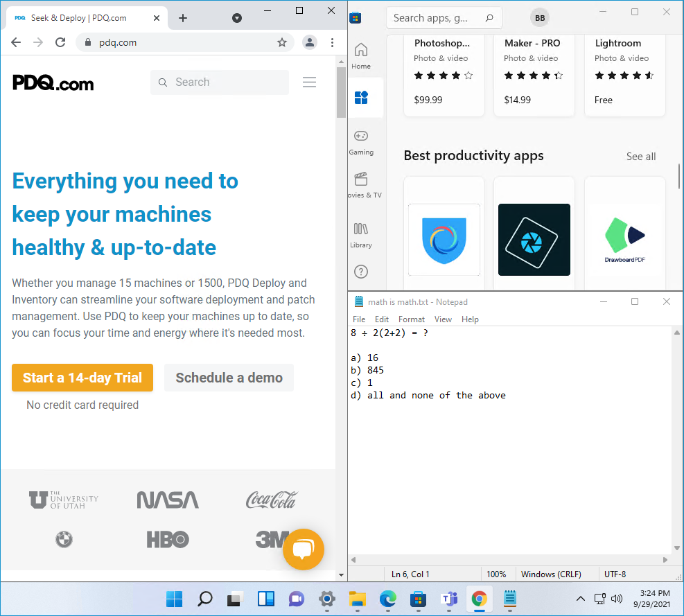This screenshot has height=616, width=684.
Task: Click the Windows (CRLF) status bar entry
Action: [x=551, y=574]
